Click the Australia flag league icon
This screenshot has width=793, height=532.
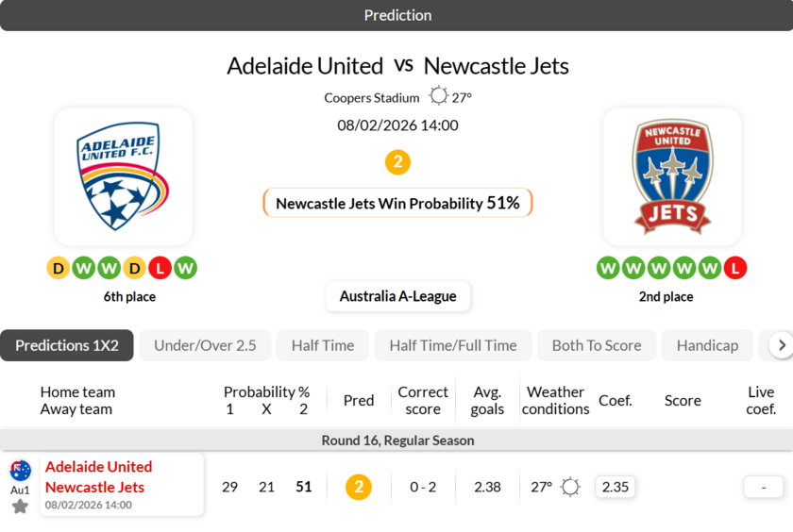(20, 471)
